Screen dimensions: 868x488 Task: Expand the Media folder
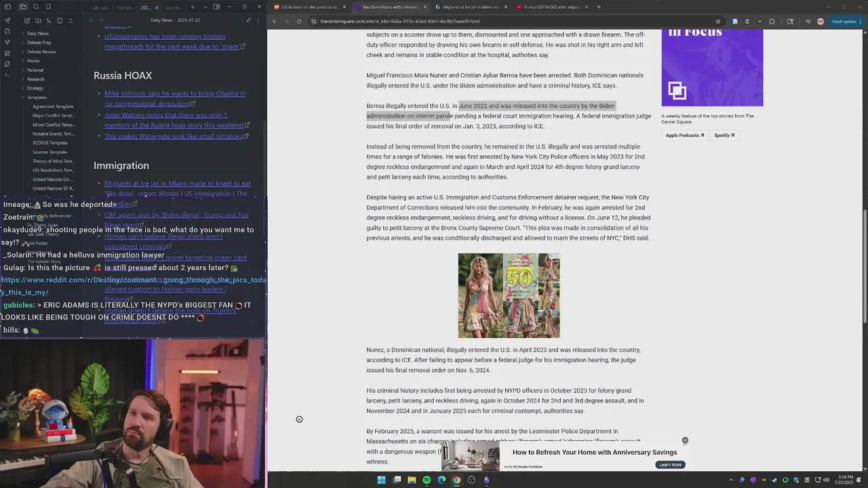(x=33, y=61)
